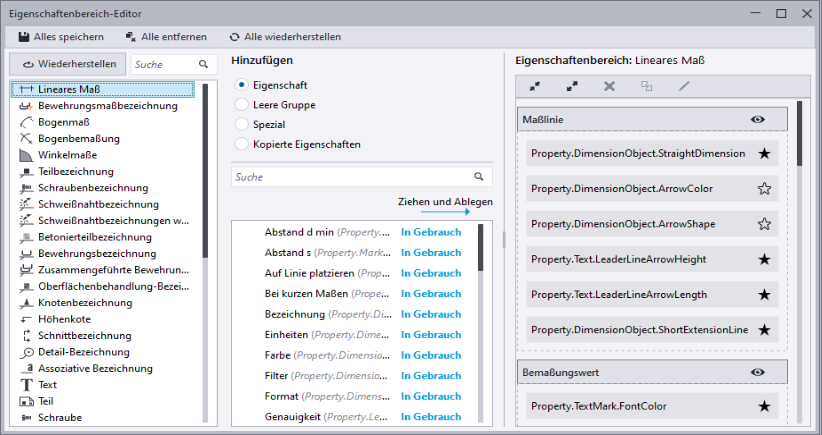The height and width of the screenshot is (435, 822).
Task: Click the magnifier icon in the Hinzufügen search
Action: (480, 177)
